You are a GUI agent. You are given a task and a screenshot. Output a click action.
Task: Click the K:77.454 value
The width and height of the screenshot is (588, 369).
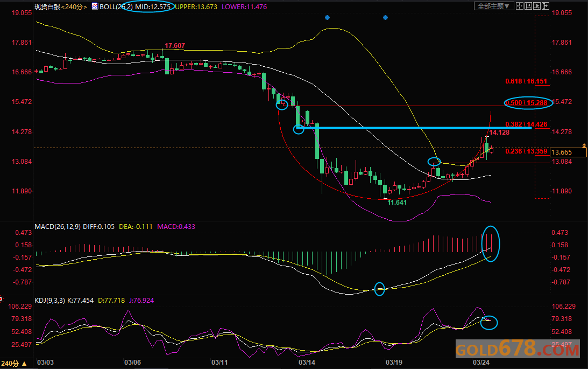click(x=81, y=301)
